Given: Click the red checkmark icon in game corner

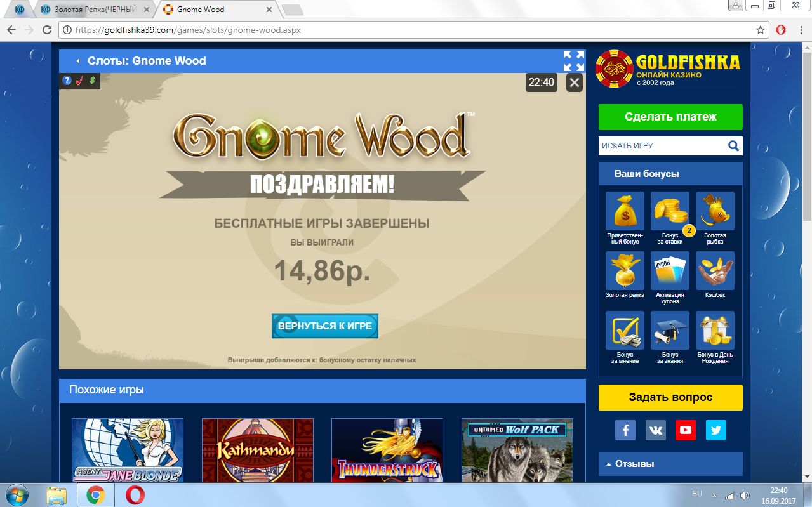Looking at the screenshot, I should point(79,81).
